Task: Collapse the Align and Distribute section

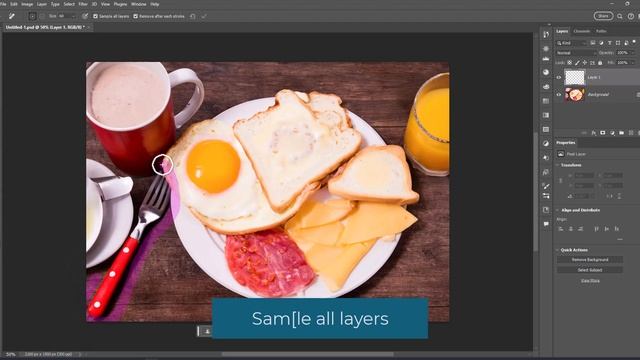Action: point(558,210)
